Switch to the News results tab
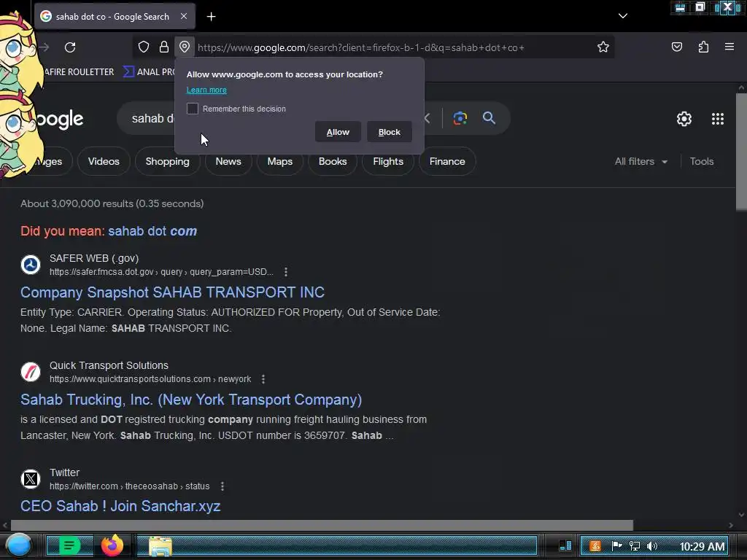Screen dimensions: 747x560 [x=228, y=161]
